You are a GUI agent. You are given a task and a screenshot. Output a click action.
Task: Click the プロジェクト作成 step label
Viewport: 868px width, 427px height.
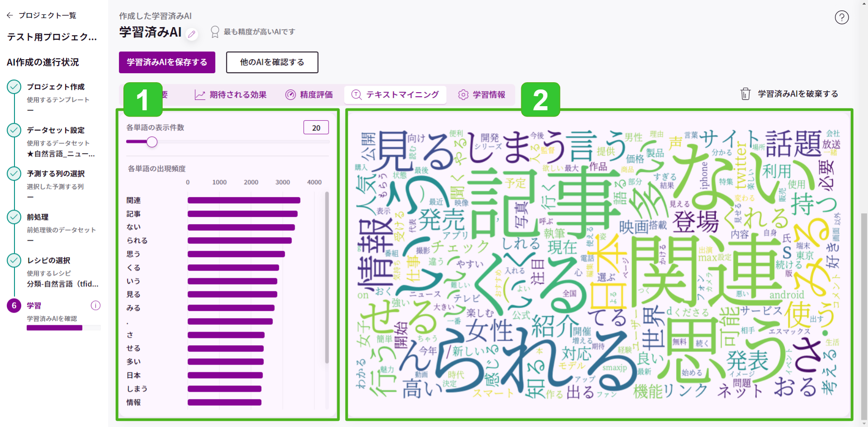click(56, 87)
